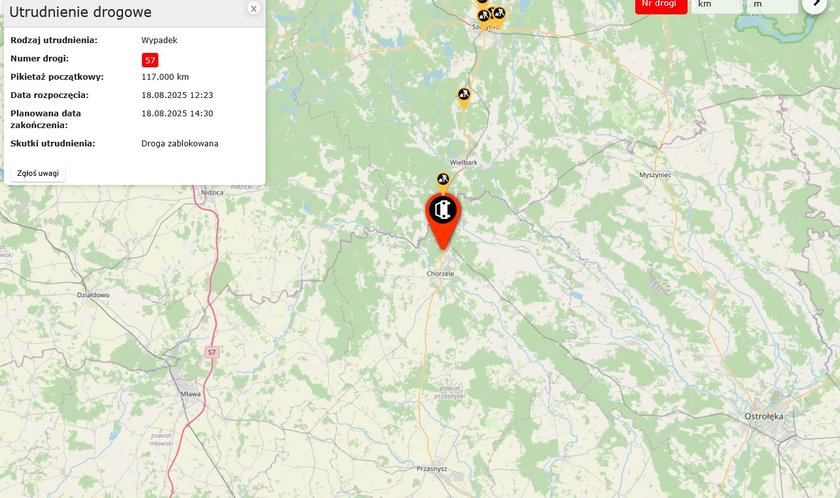
Task: Focus the km chainage input field
Action: [x=717, y=5]
